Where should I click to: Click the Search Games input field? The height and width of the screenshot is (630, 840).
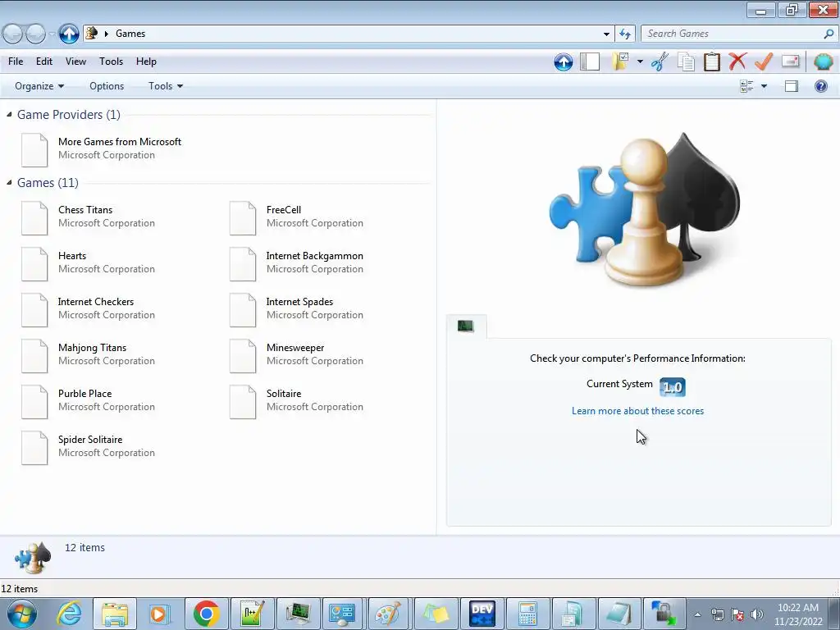click(x=732, y=34)
